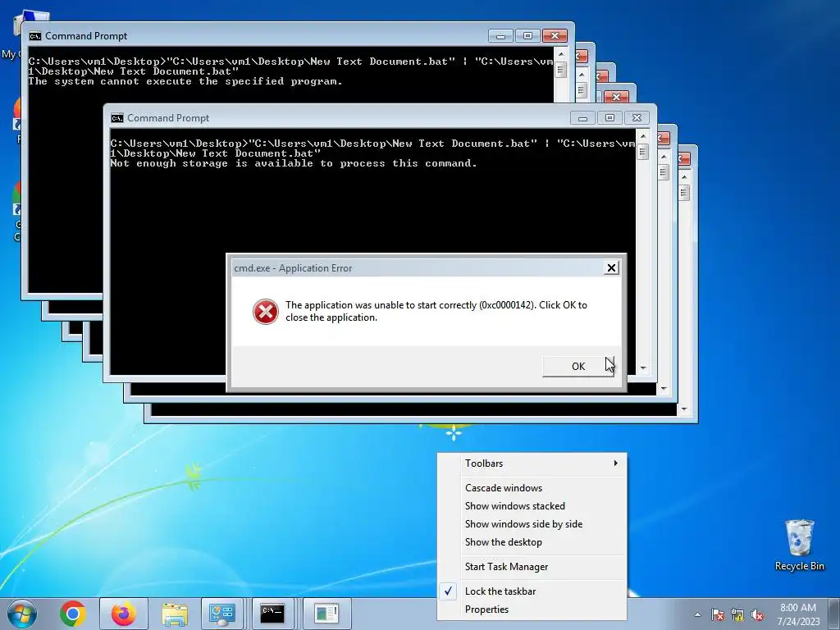Click scroll up arrow in the back Command Prompt

tap(561, 54)
